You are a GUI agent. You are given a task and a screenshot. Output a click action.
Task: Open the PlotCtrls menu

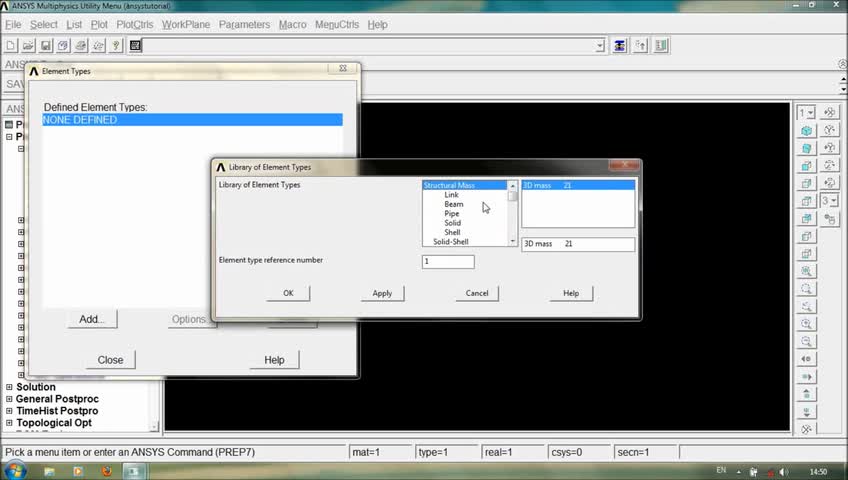click(x=135, y=25)
